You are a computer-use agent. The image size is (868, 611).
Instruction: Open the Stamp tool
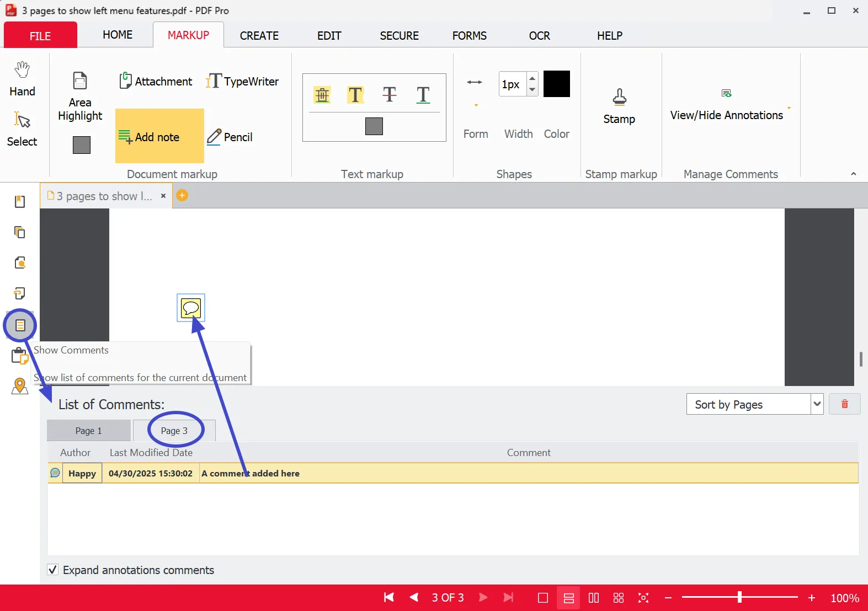click(x=619, y=107)
